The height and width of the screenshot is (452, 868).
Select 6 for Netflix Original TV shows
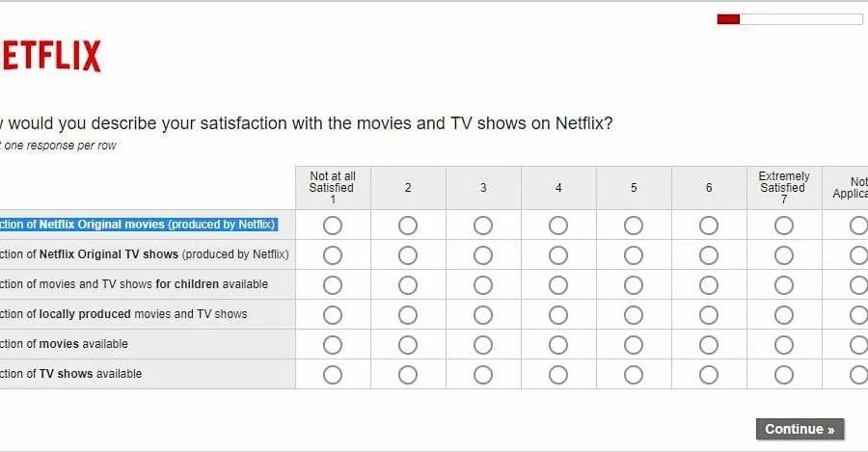click(709, 255)
